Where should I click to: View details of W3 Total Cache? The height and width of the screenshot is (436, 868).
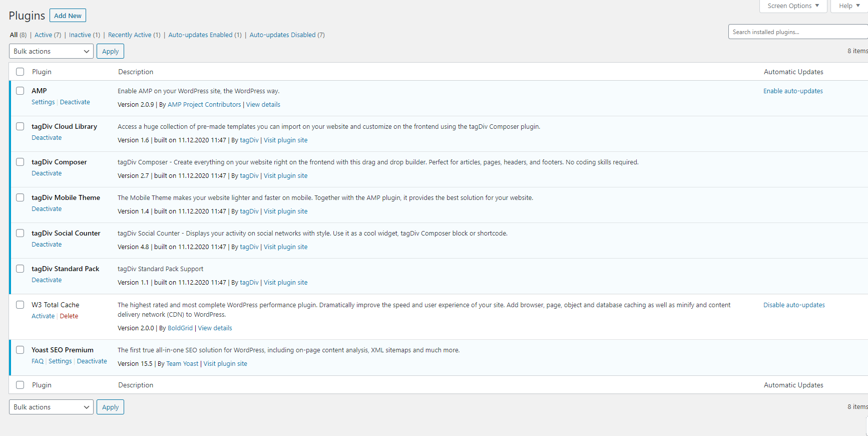(215, 328)
